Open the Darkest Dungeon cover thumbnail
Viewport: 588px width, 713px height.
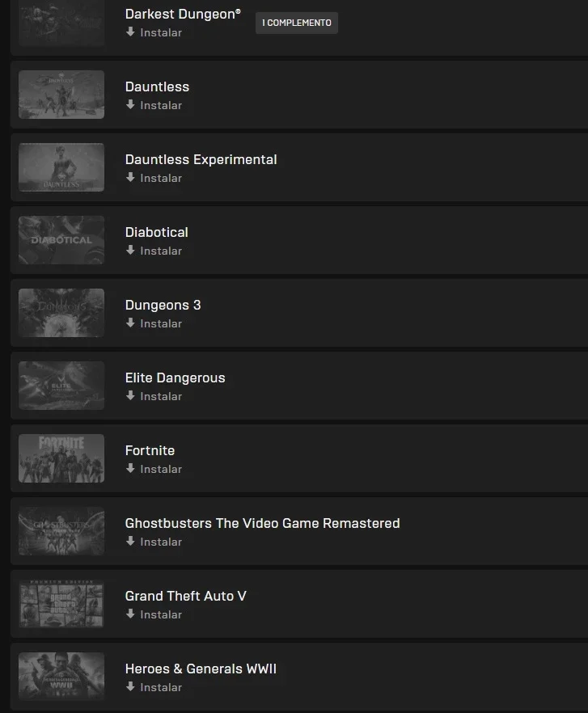[61, 23]
